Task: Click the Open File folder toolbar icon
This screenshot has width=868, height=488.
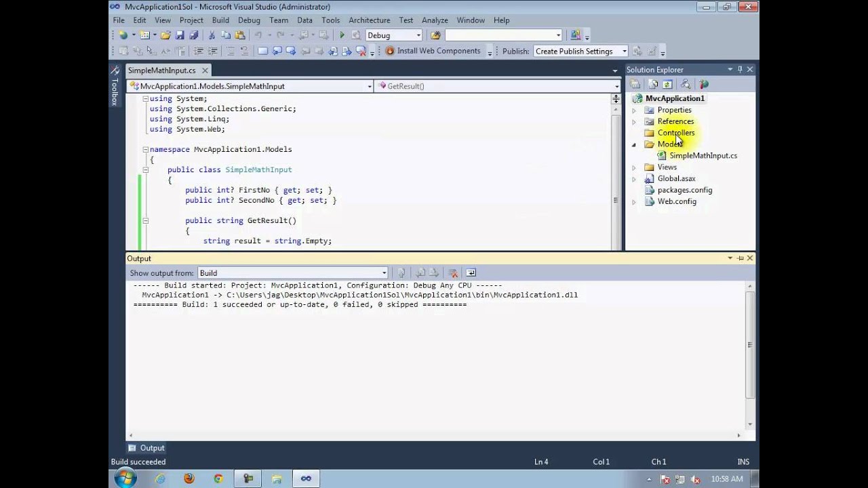Action: 165,35
